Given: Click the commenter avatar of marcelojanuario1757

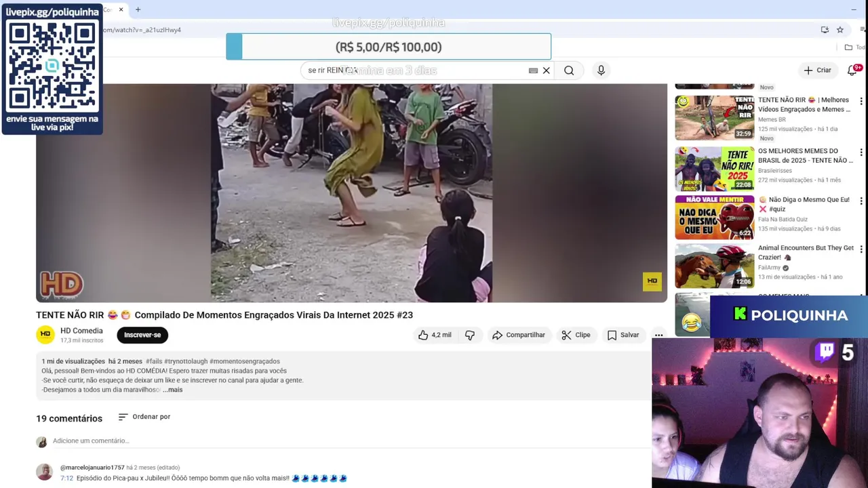Looking at the screenshot, I should 45,472.
